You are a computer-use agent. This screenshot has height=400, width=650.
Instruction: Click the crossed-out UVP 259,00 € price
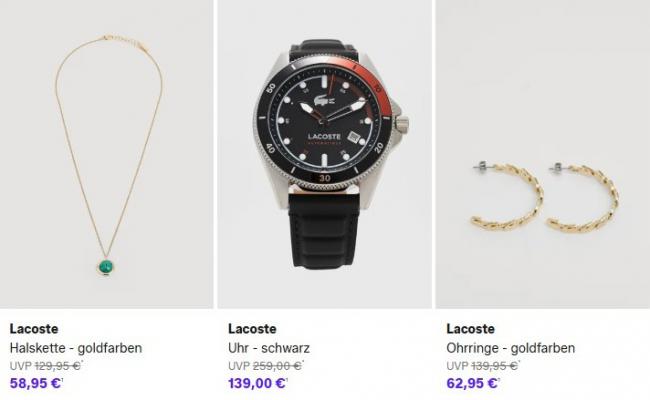click(x=265, y=366)
